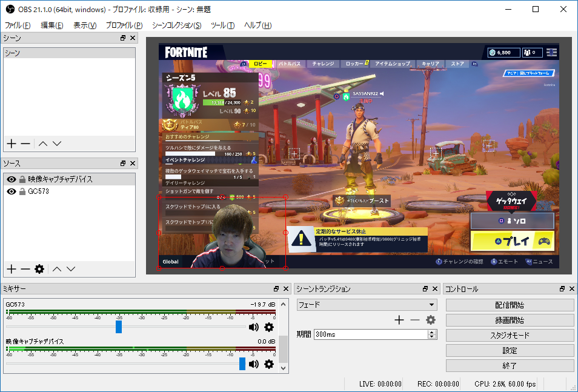This screenshot has height=392, width=578.
Task: Close the ソース panel
Action: [133, 164]
